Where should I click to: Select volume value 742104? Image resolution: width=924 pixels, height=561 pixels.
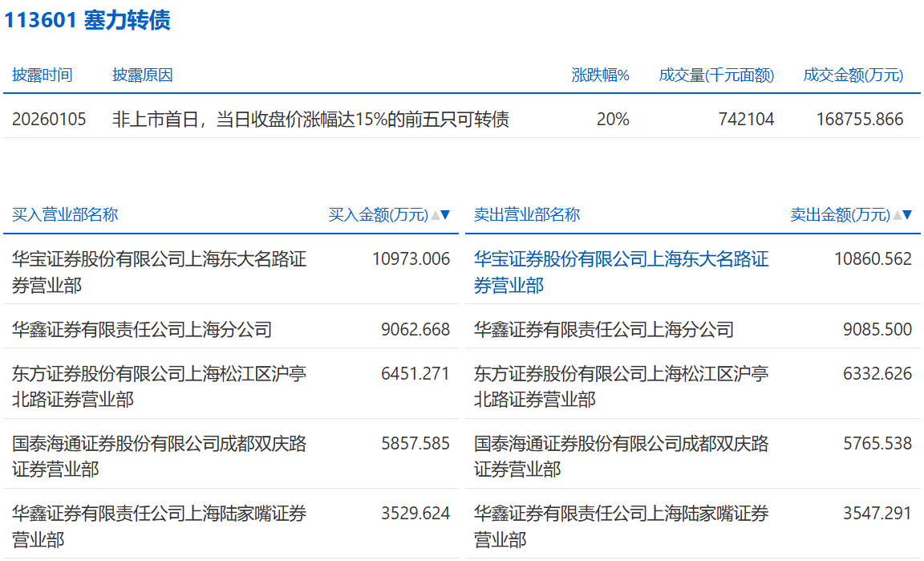coord(746,119)
